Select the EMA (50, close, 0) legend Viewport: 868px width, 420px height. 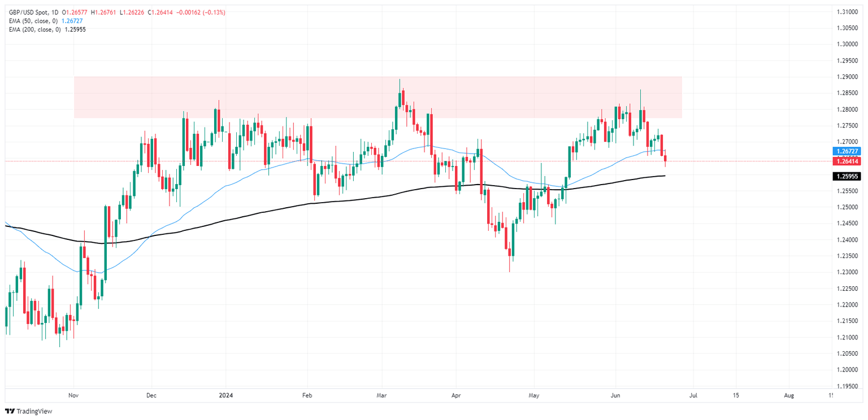point(38,21)
